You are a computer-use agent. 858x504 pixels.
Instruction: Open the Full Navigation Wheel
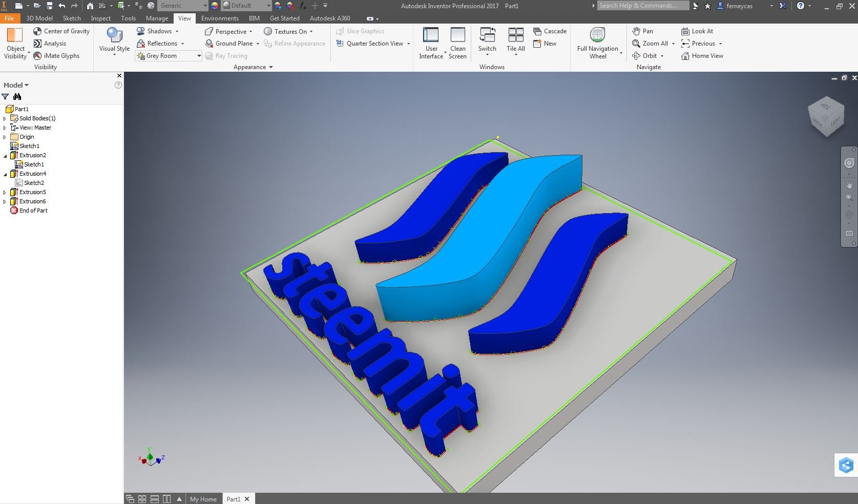(x=597, y=44)
